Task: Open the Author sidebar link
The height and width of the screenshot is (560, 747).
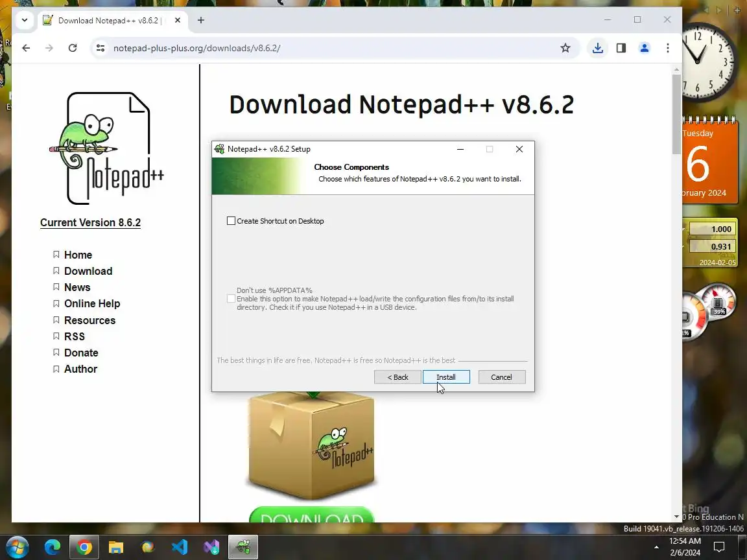Action: coord(80,369)
